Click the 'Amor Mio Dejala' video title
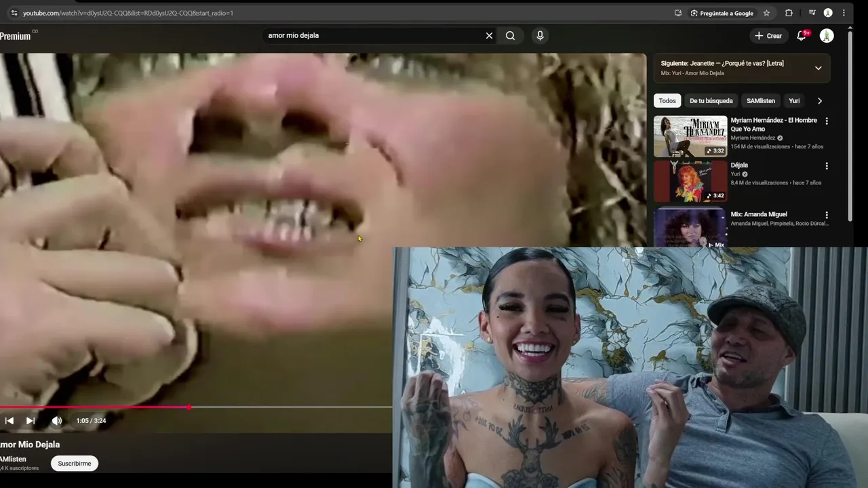This screenshot has width=868, height=488. [x=30, y=445]
